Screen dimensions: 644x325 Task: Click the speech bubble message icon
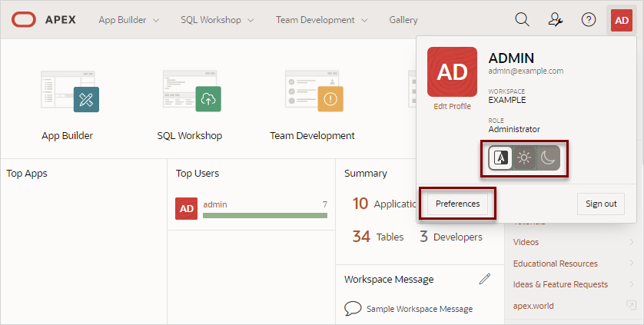353,309
